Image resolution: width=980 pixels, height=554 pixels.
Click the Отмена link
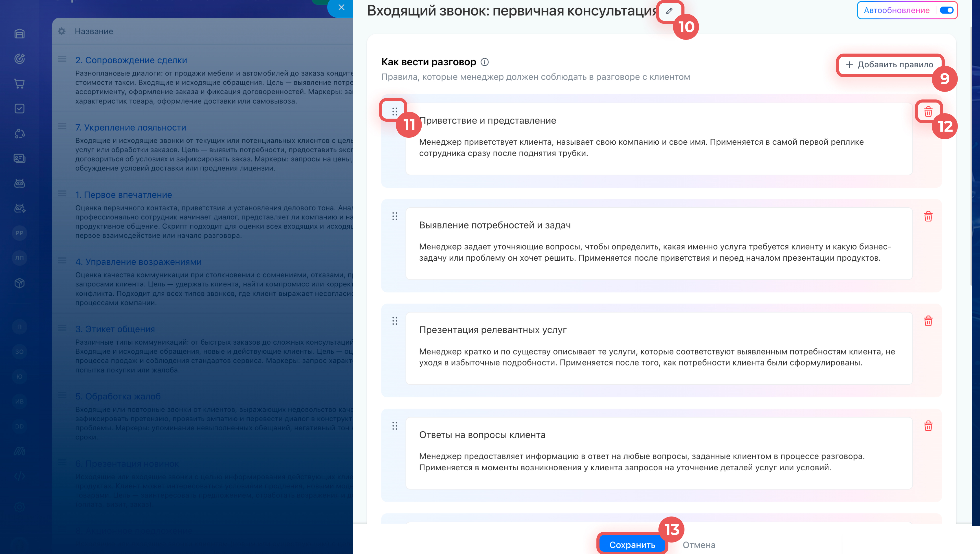pyautogui.click(x=699, y=545)
